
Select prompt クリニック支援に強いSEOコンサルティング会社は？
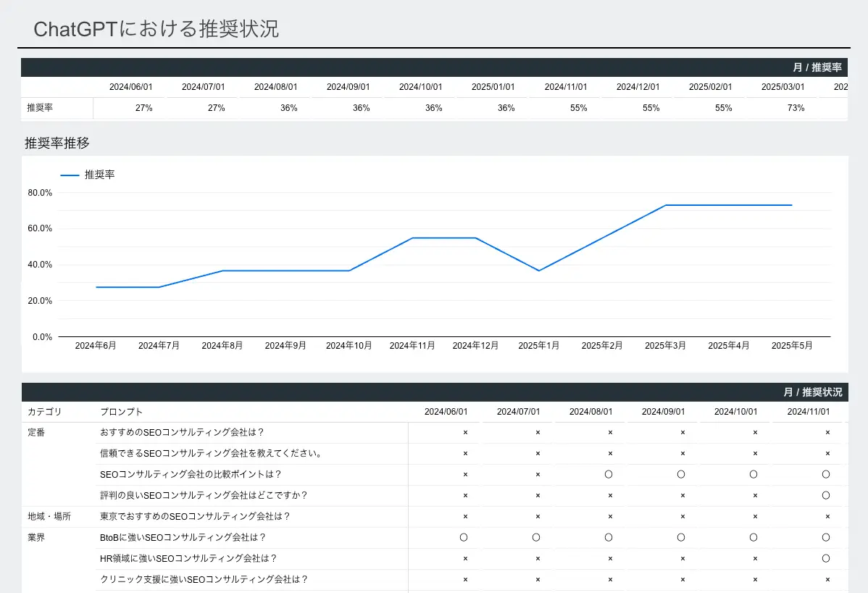click(x=204, y=580)
